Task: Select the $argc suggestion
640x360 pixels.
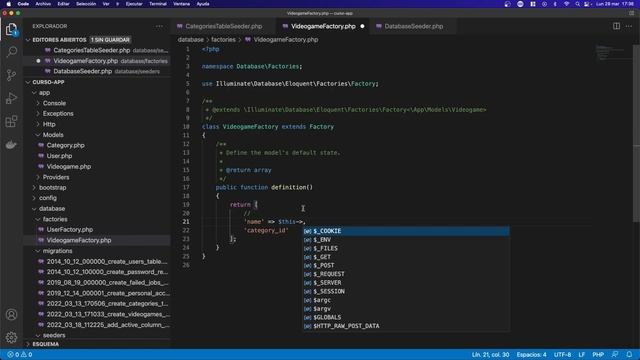Action: click(x=406, y=300)
